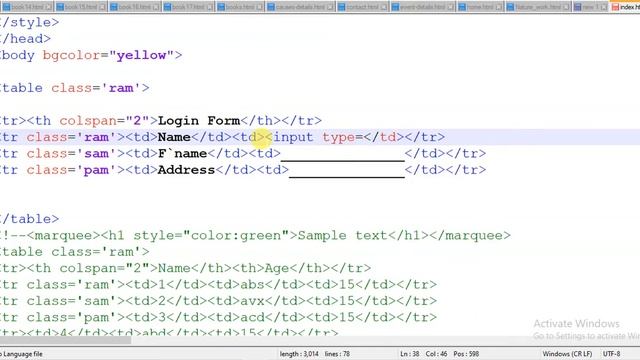This screenshot has width=640, height=360.
Task: Click 'color:green' style value
Action: [236, 236]
